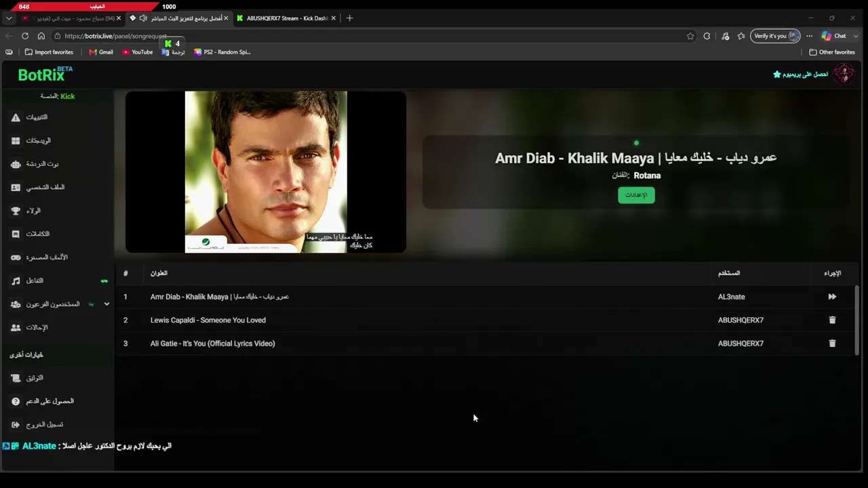
Task: Mute the playing BotRix tab
Action: click(x=142, y=18)
